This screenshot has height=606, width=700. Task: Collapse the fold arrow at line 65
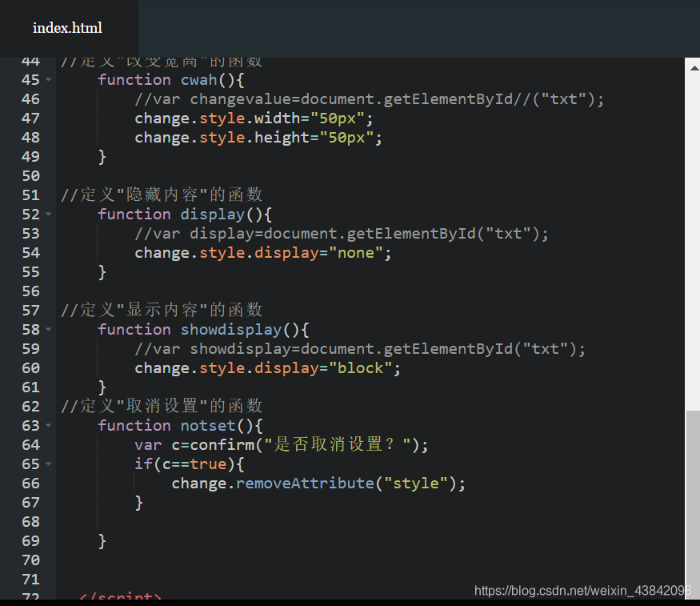[x=48, y=464]
